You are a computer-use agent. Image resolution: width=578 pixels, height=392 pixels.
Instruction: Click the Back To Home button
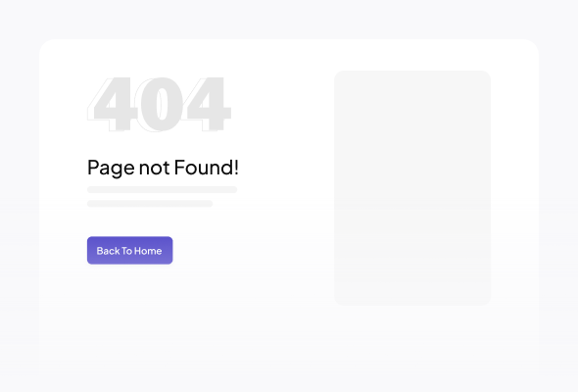click(x=129, y=251)
